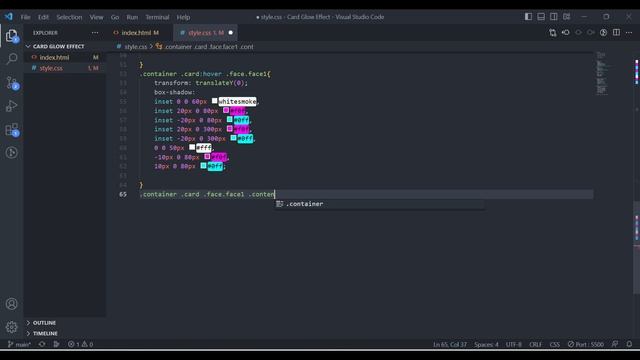This screenshot has height=360, width=640.
Task: Click the editor vertical scrollbar
Action: click(x=636, y=247)
